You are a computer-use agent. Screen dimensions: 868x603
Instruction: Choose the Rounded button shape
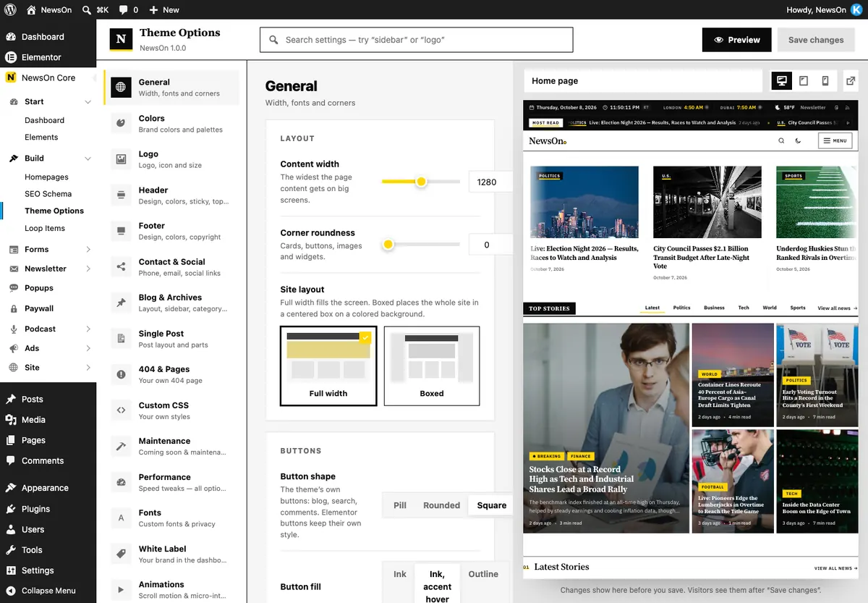click(x=442, y=505)
